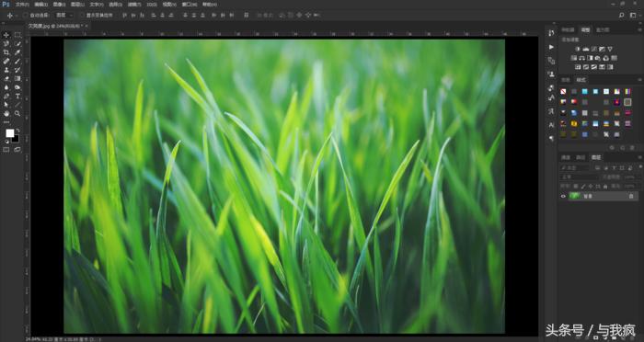Delete style with Styles panel trash icon

tap(632, 148)
